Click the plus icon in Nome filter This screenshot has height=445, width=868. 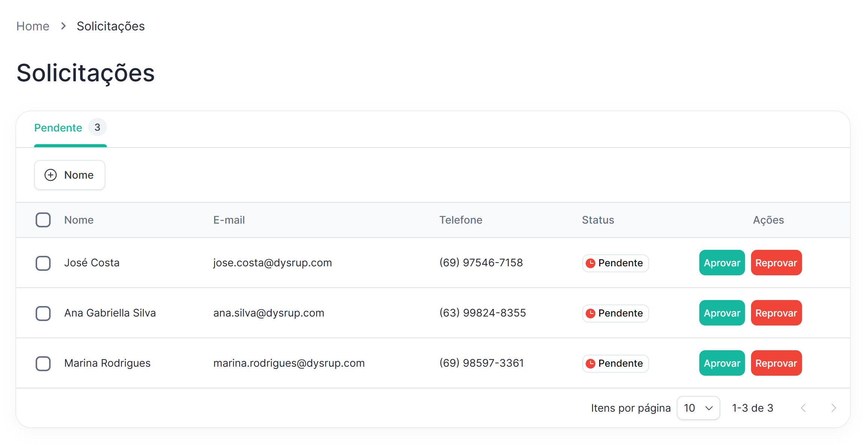(x=51, y=175)
